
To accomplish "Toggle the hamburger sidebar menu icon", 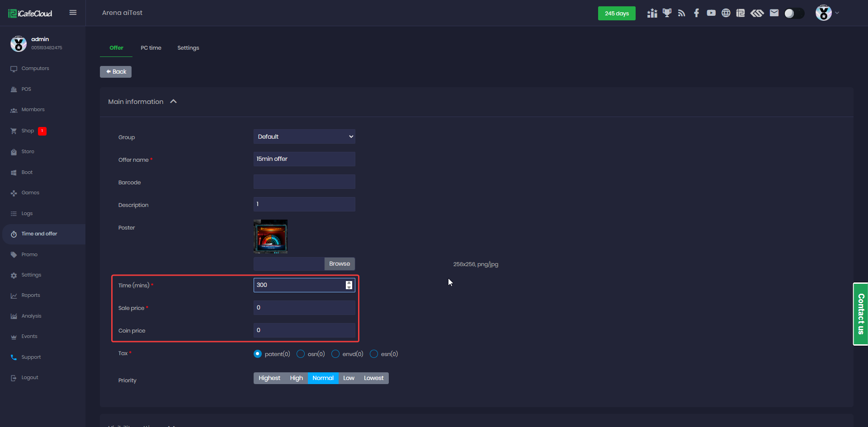I will (x=73, y=13).
